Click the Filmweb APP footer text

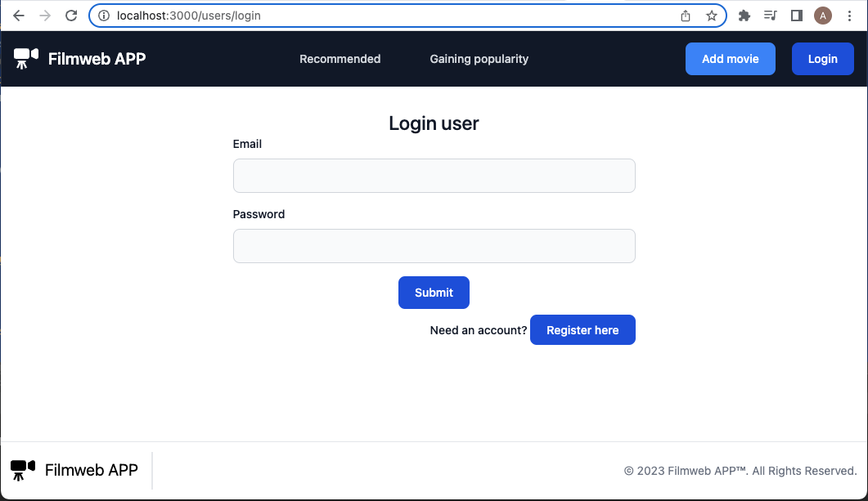pyautogui.click(x=92, y=470)
